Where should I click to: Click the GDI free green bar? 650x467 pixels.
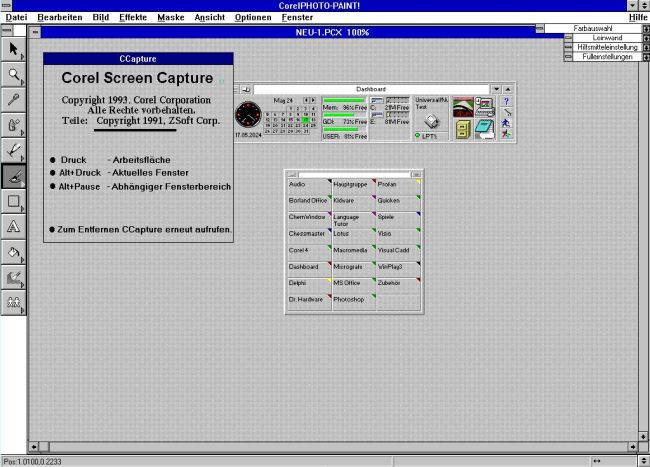click(339, 115)
